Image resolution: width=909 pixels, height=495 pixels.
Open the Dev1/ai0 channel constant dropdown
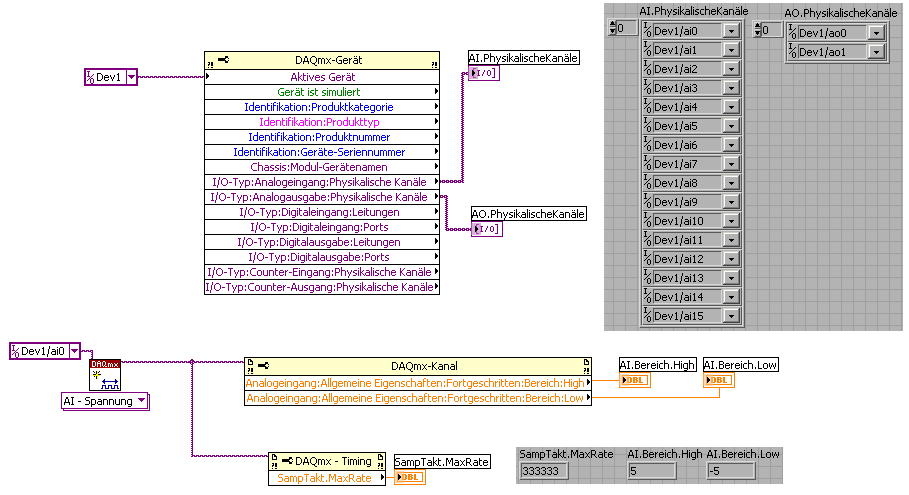tap(75, 351)
